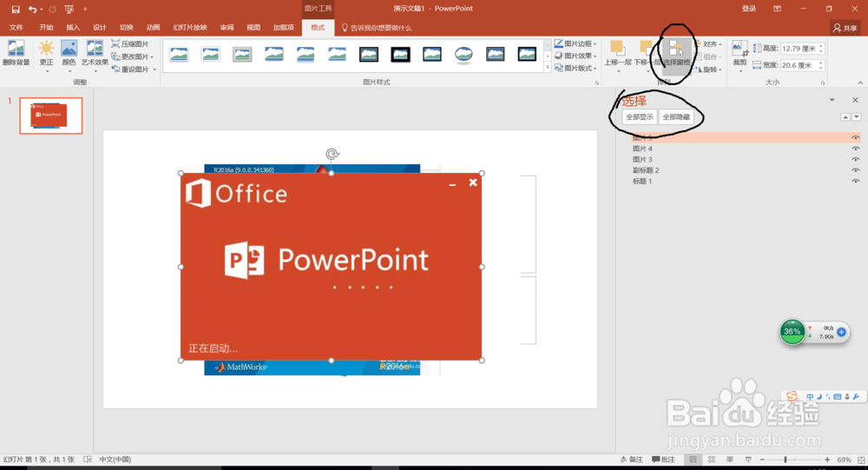Start slideshow from beginning with the quick-access icon

[69, 9]
